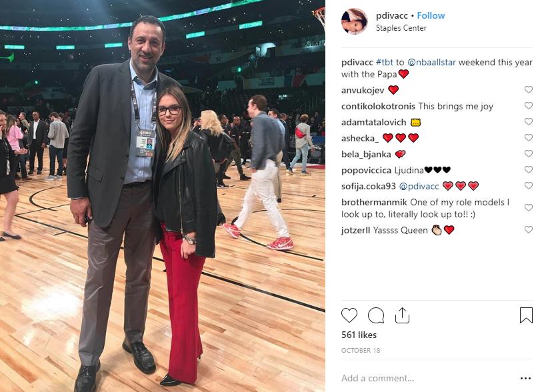The image size is (542, 392).
Task: Open the @nbaallstar mention link
Action: 431,62
